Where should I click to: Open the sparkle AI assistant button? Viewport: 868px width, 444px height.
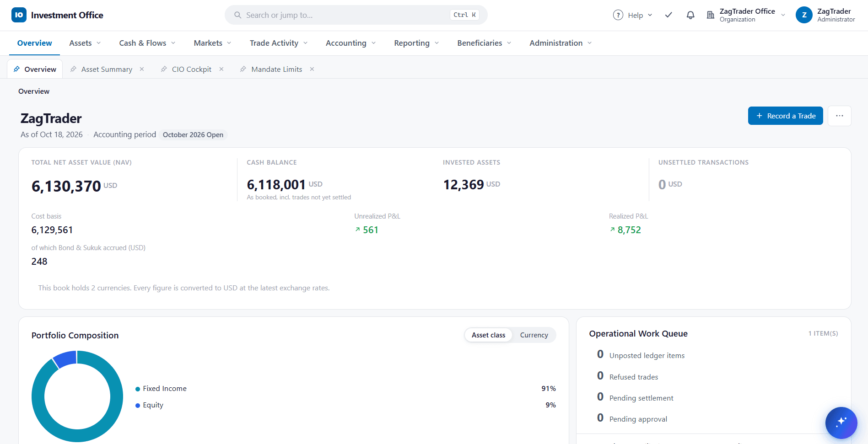pos(841,423)
